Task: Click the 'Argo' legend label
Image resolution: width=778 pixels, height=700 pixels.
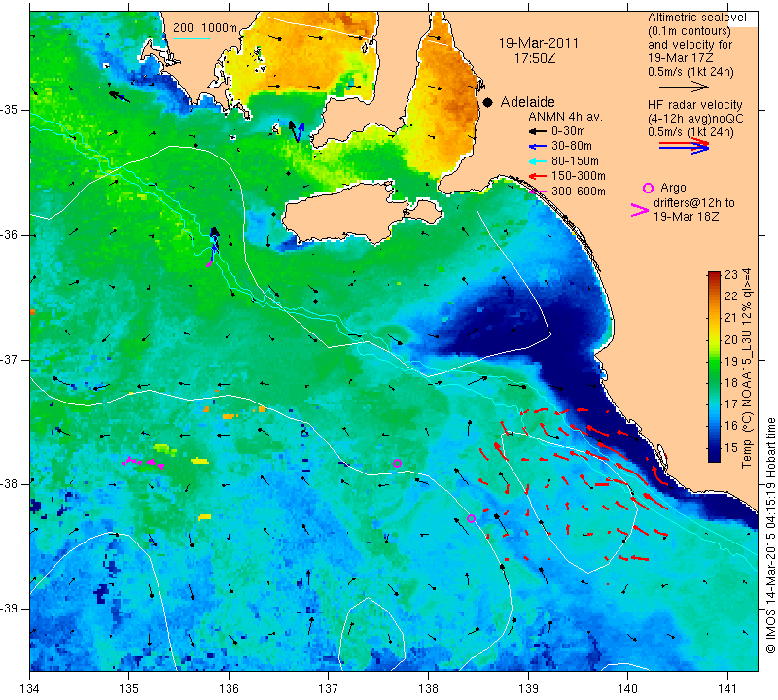Action: tap(673, 188)
